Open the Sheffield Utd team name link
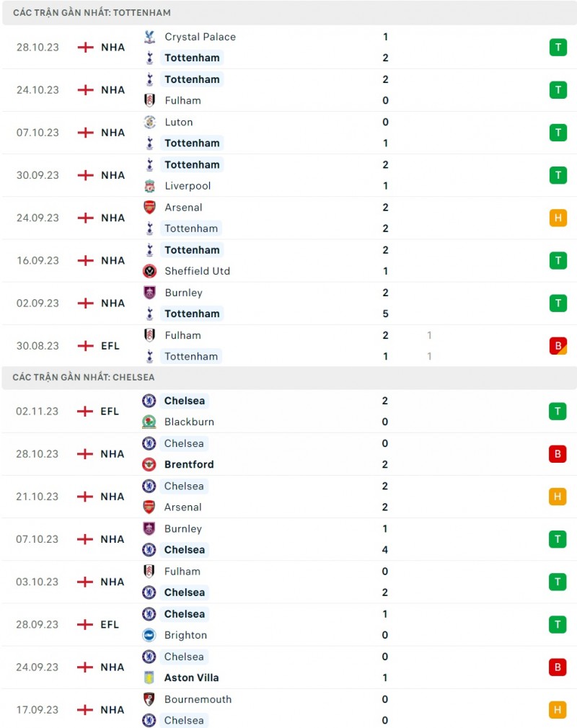Screen dimensions: 577x728 (x=197, y=271)
